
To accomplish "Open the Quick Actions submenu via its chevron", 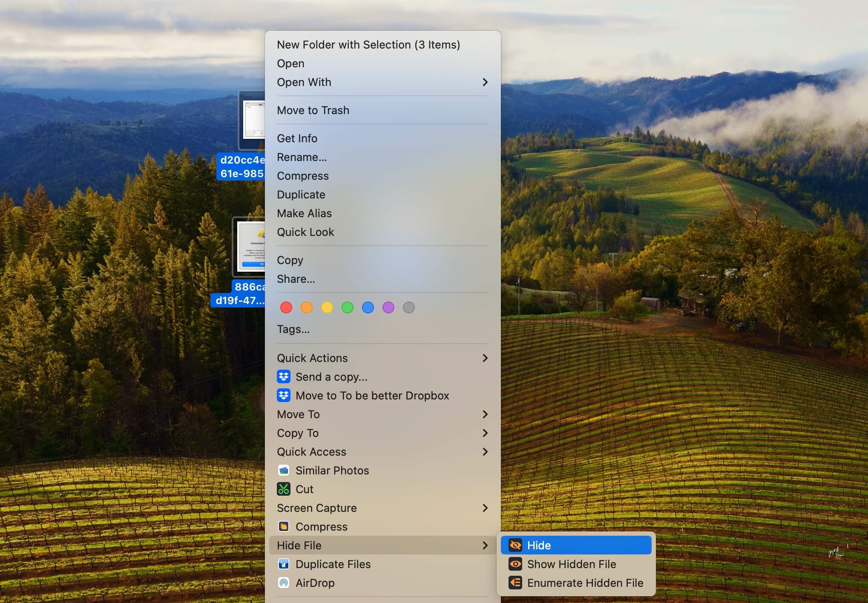I will 485,358.
